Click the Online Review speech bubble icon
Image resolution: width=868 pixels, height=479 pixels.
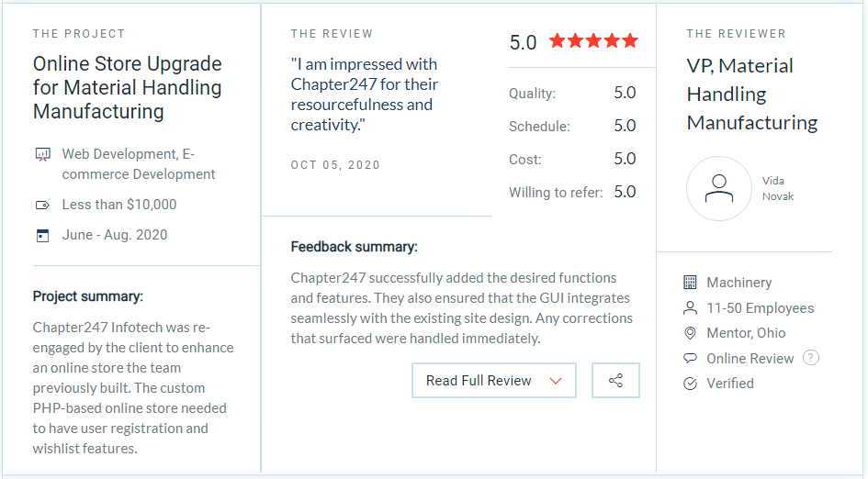pos(691,359)
